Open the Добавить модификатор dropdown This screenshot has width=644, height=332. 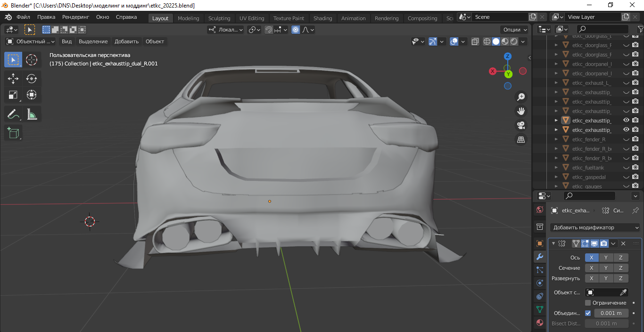point(594,227)
